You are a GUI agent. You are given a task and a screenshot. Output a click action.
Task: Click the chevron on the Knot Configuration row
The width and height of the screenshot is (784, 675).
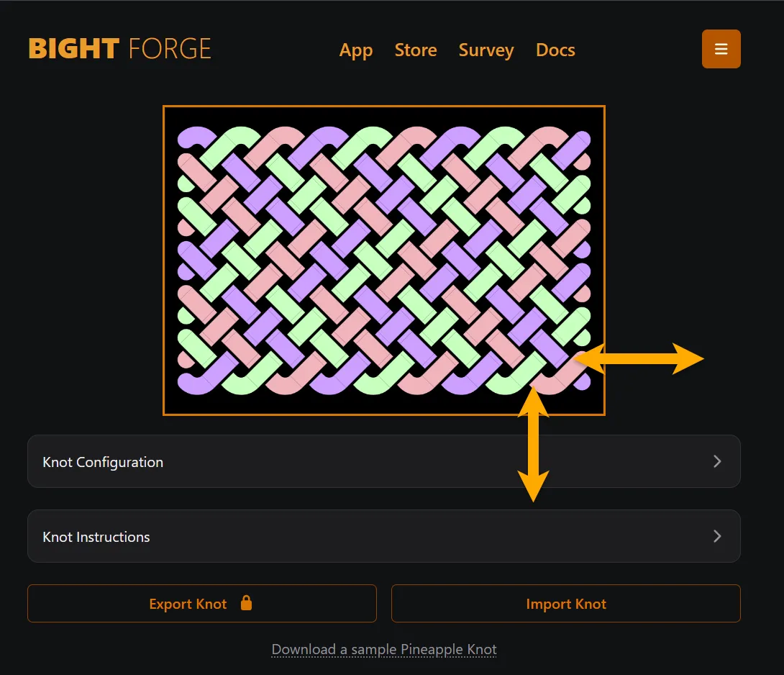click(x=716, y=461)
